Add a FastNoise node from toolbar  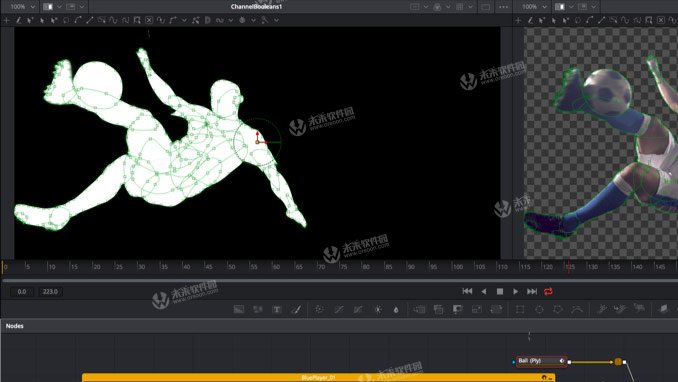click(x=258, y=309)
